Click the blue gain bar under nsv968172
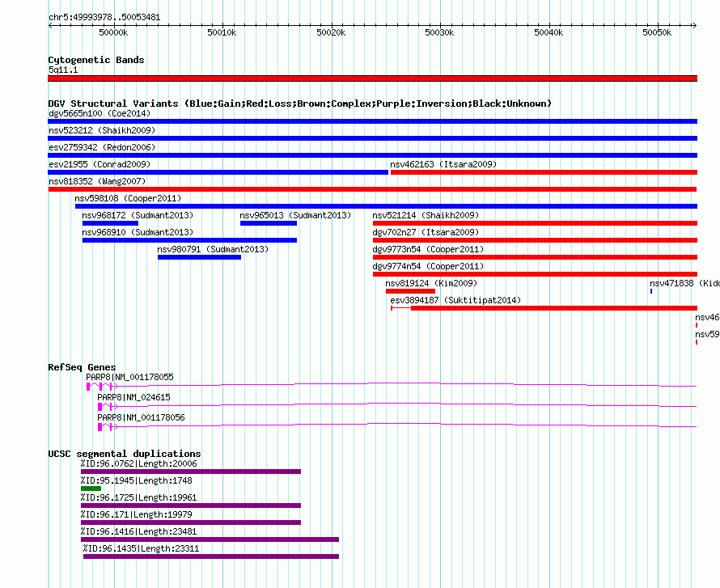720x588 pixels. [110, 223]
